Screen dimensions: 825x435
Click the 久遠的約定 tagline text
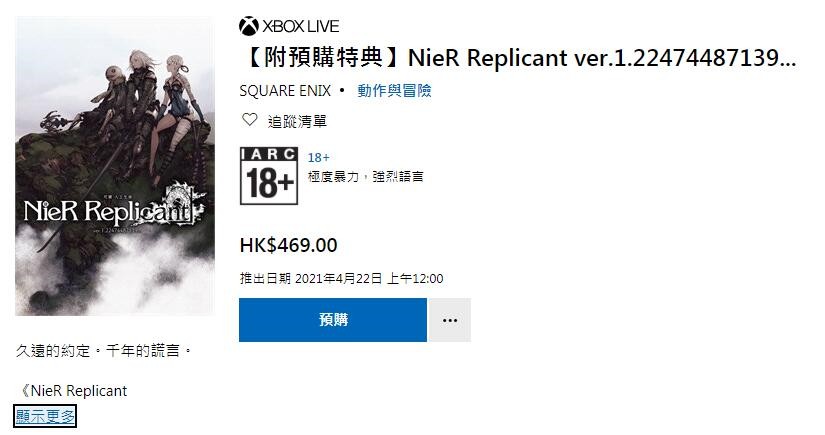point(104,350)
